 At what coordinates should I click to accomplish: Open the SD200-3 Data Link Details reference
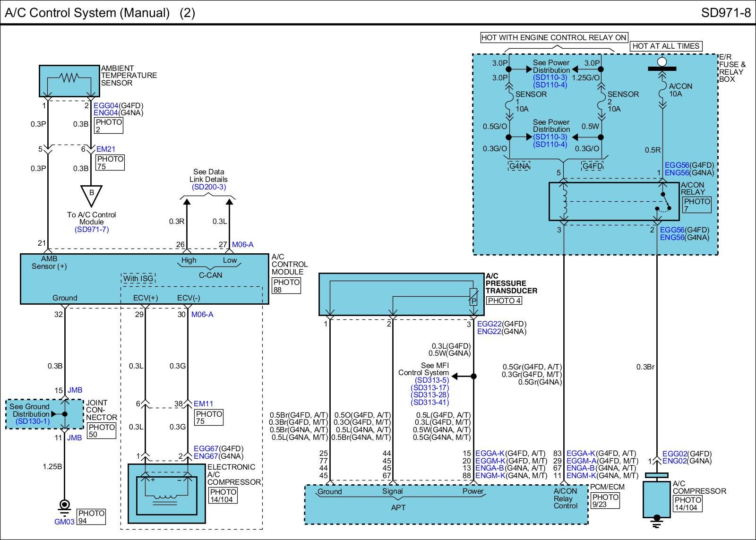(209, 187)
